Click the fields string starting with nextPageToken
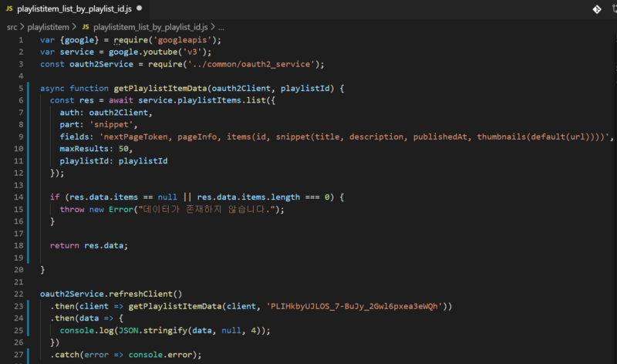Viewport: 617px width, 364px height. 355,137
